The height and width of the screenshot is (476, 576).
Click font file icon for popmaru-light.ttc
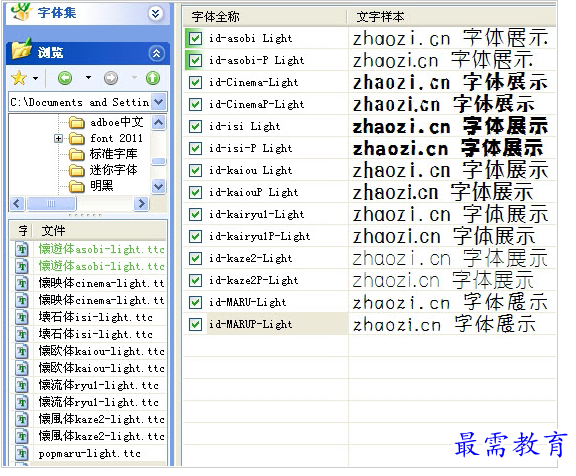click(x=22, y=453)
